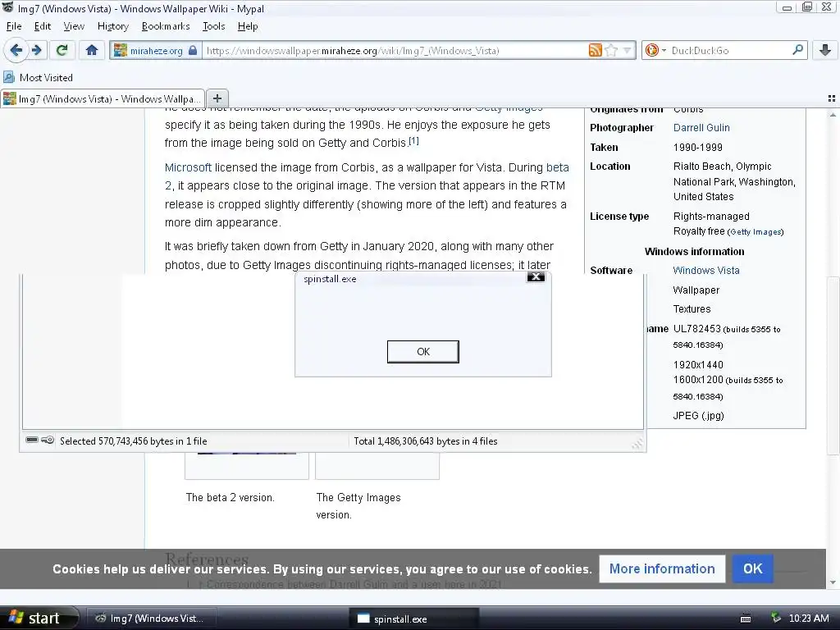Click 'The beta 2 version.' caption
The image size is (840, 630).
(x=230, y=497)
